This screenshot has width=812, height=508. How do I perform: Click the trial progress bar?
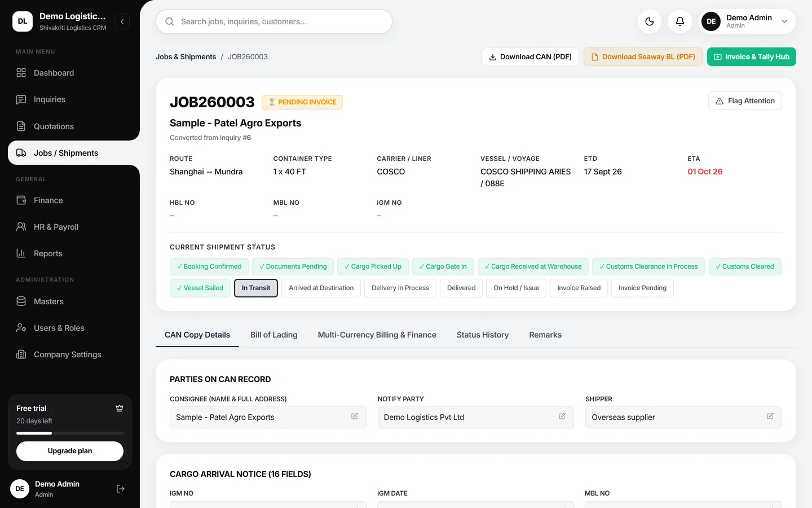tap(70, 433)
